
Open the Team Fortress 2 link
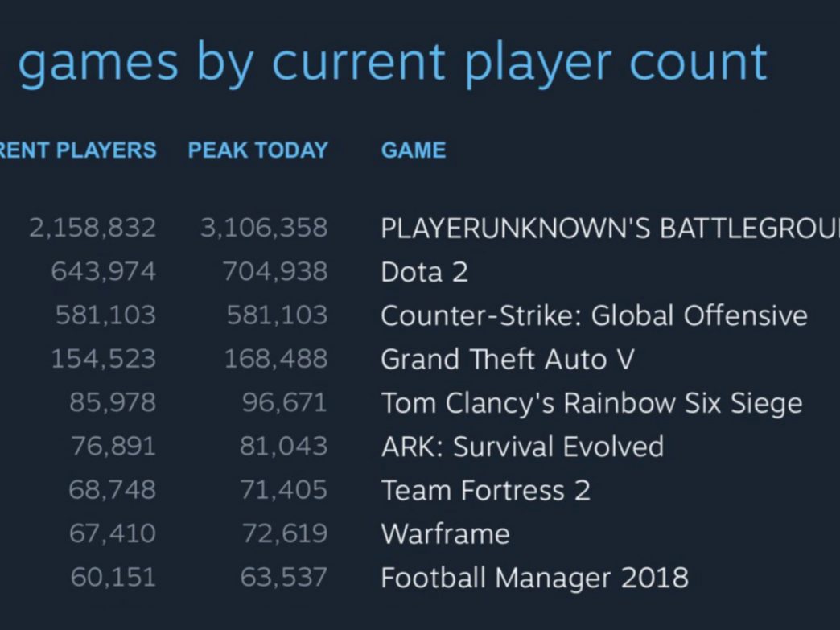click(486, 490)
